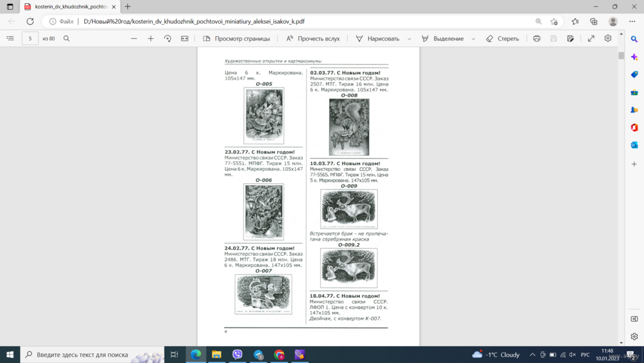Search within the PDF document

pos(66,38)
